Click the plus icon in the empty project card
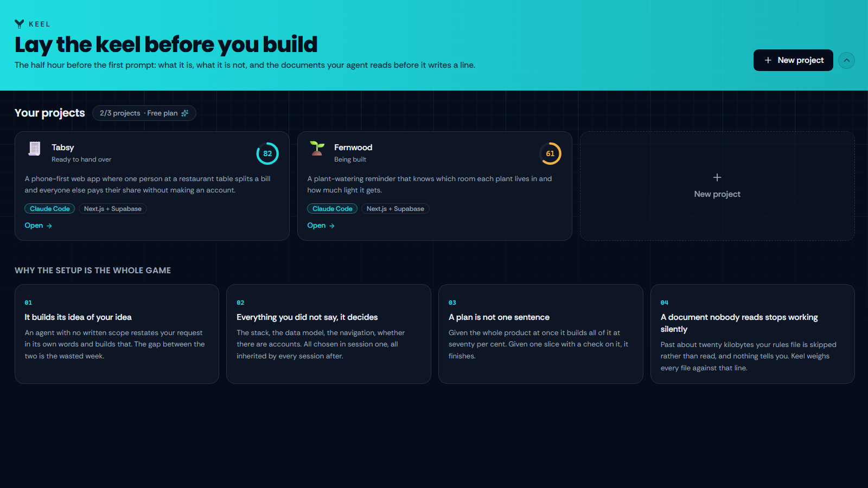 tap(717, 177)
